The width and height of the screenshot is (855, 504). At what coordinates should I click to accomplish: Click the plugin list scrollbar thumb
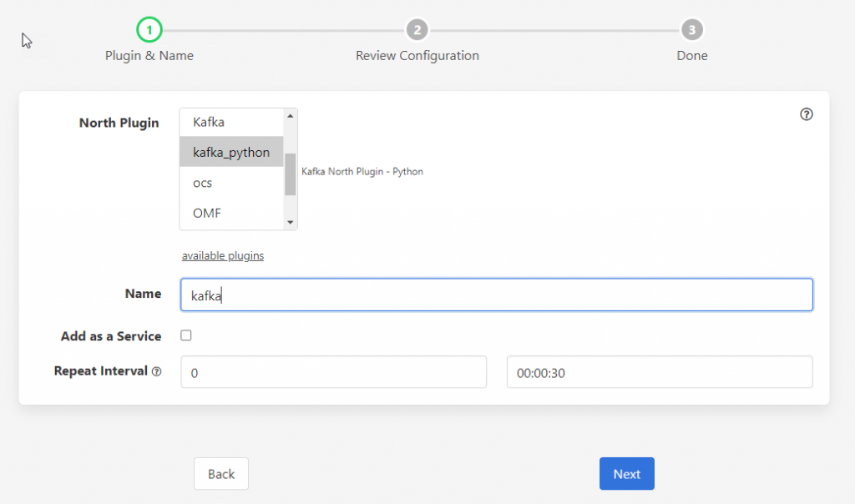click(290, 174)
